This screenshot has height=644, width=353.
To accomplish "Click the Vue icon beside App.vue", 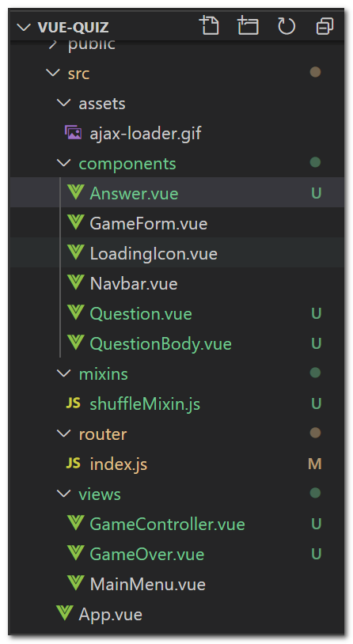I will tap(65, 614).
